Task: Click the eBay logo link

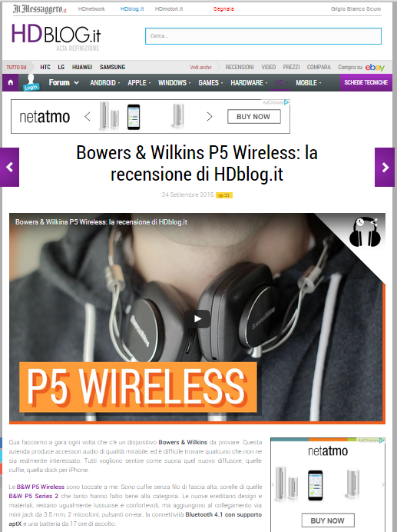Action: point(375,67)
